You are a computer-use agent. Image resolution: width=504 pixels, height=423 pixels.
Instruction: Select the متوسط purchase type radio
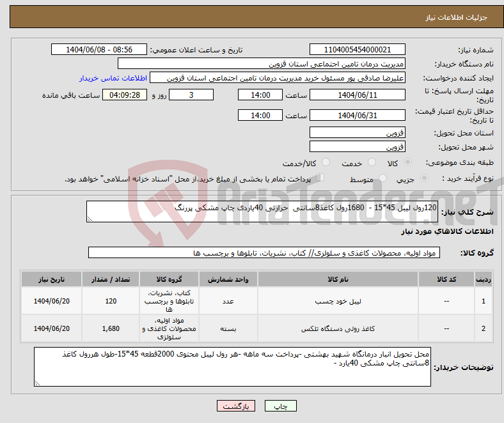pos(381,179)
